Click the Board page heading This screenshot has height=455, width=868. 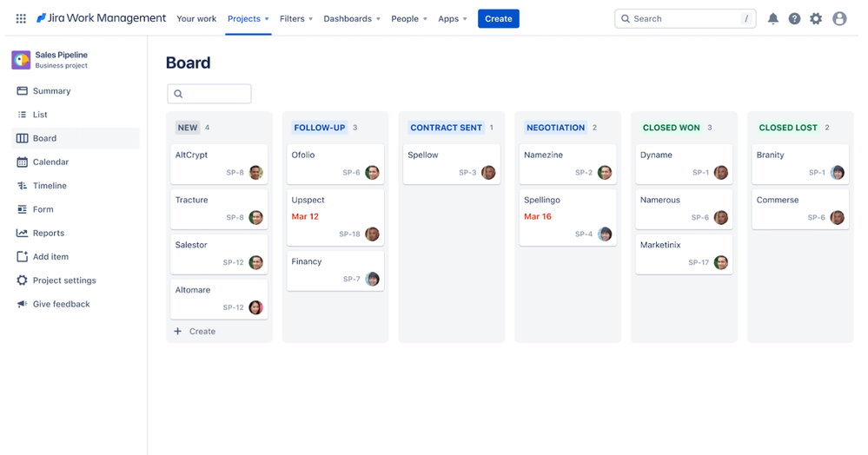click(189, 63)
